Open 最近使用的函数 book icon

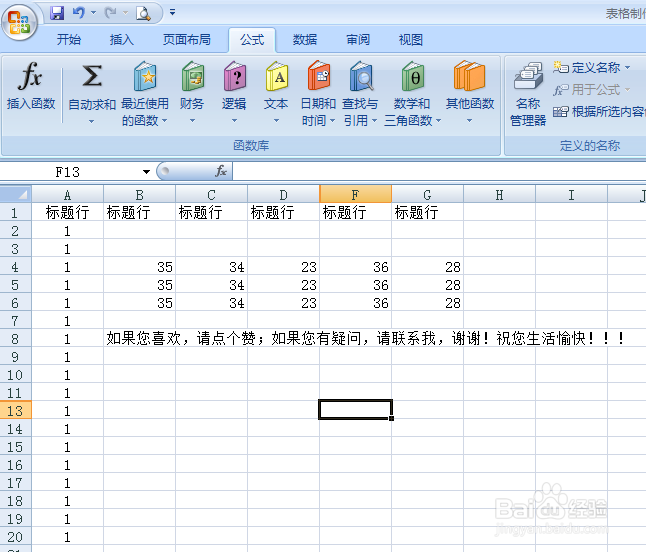pyautogui.click(x=145, y=77)
